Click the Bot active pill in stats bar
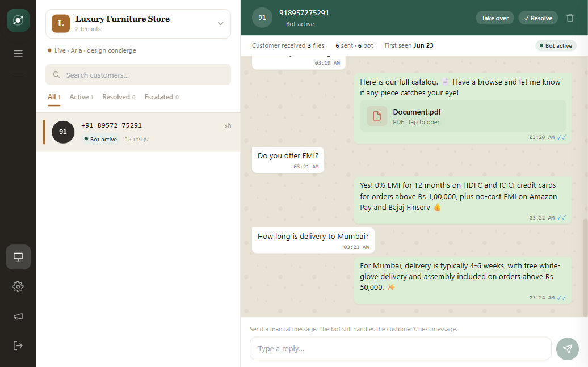This screenshot has width=588, height=367. (x=556, y=46)
